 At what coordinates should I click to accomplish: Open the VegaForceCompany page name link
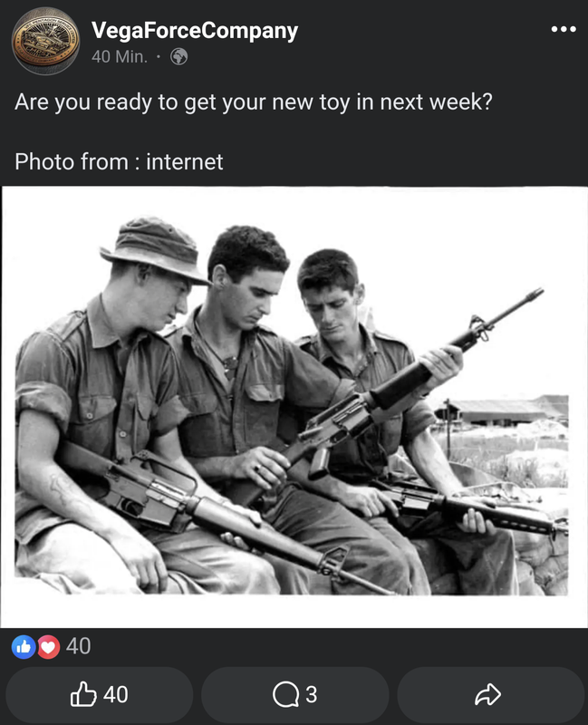click(195, 31)
